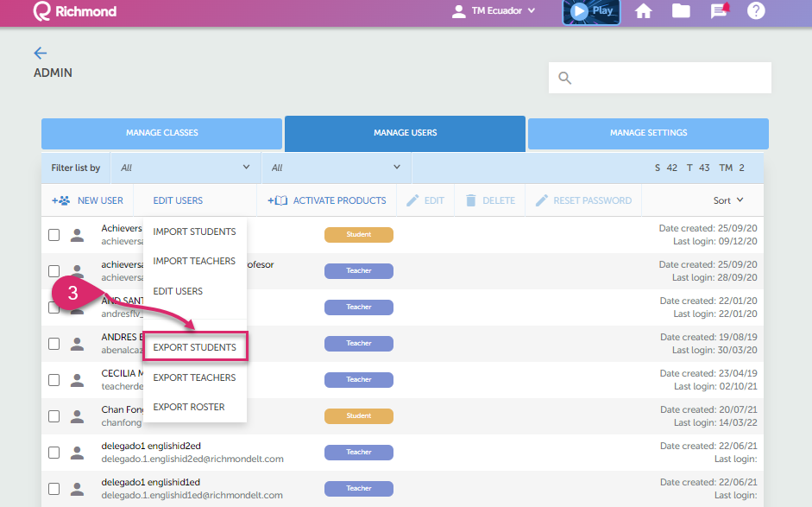Screen dimensions: 812x507
Task: Click the Richmond Play logo button
Action: pyautogui.click(x=591, y=11)
